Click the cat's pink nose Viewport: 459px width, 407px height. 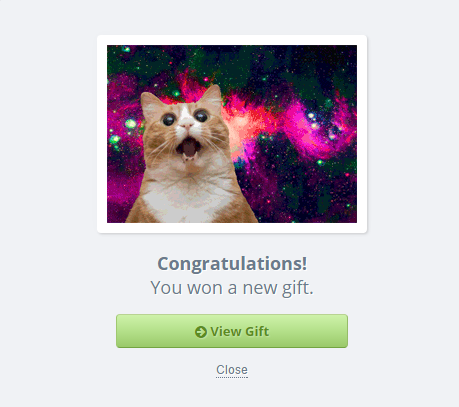point(186,125)
